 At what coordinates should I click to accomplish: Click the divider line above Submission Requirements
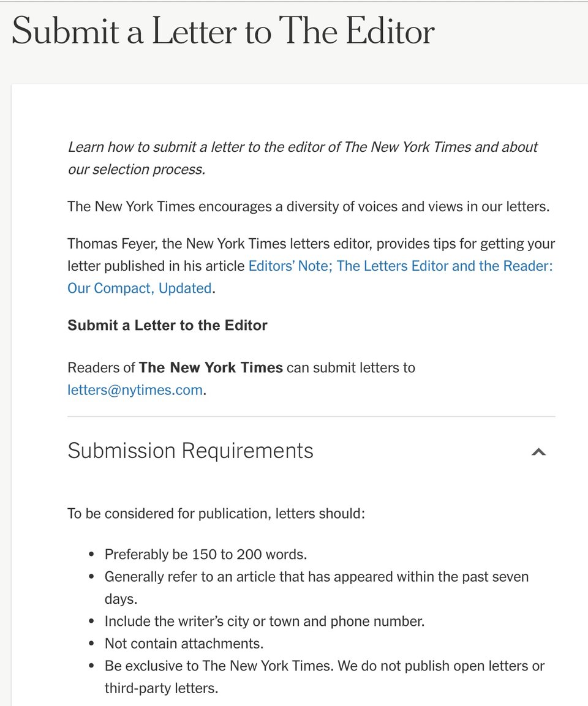pyautogui.click(x=311, y=417)
